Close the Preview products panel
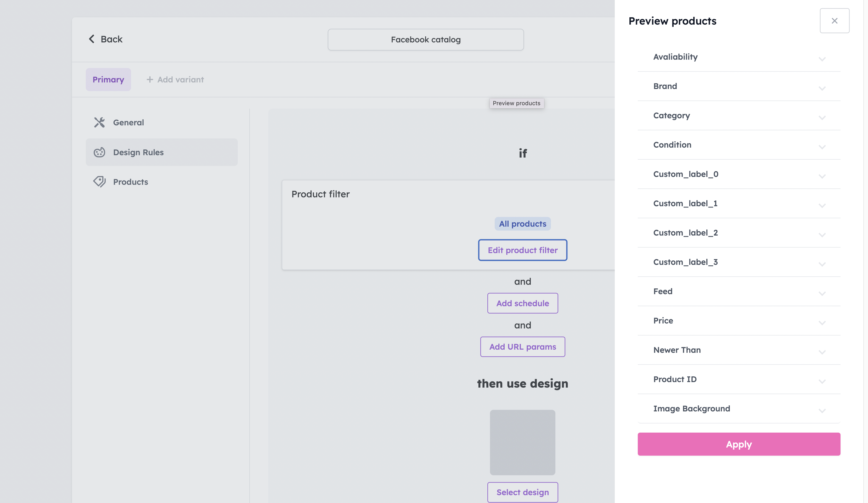 [x=834, y=21]
